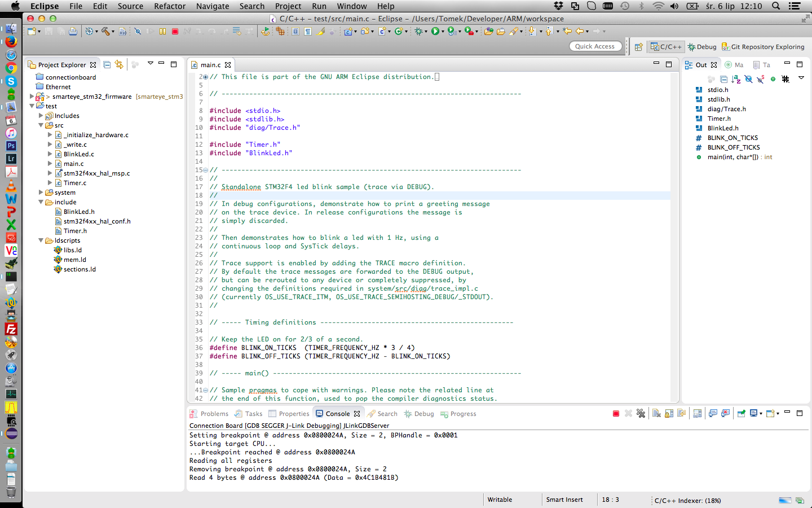Switch to the Debug perspective
Screen dimensions: 812x508
click(x=702, y=47)
